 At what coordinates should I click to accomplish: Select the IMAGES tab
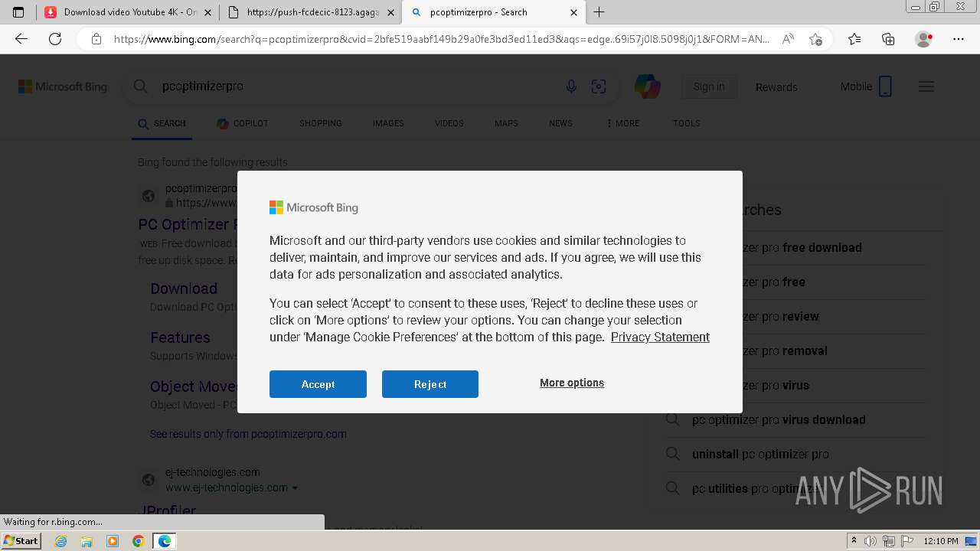(x=388, y=123)
